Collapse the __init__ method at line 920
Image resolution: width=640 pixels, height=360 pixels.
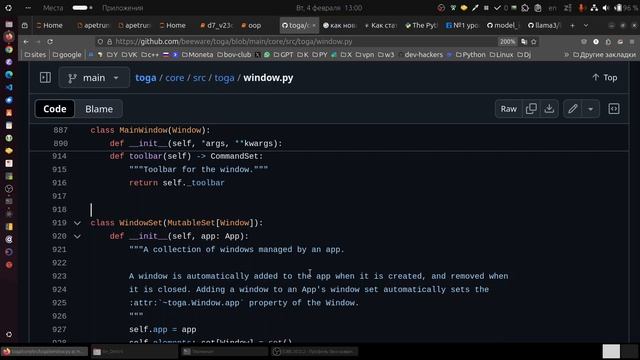[77, 236]
